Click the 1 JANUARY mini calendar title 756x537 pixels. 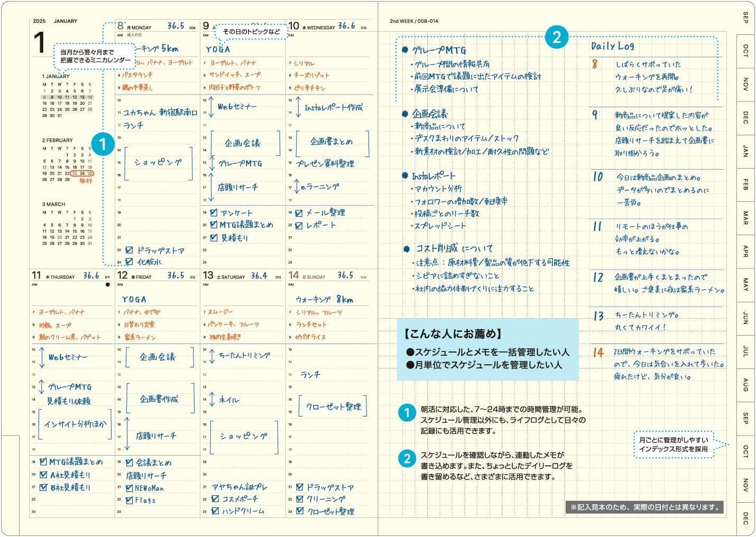coord(56,77)
